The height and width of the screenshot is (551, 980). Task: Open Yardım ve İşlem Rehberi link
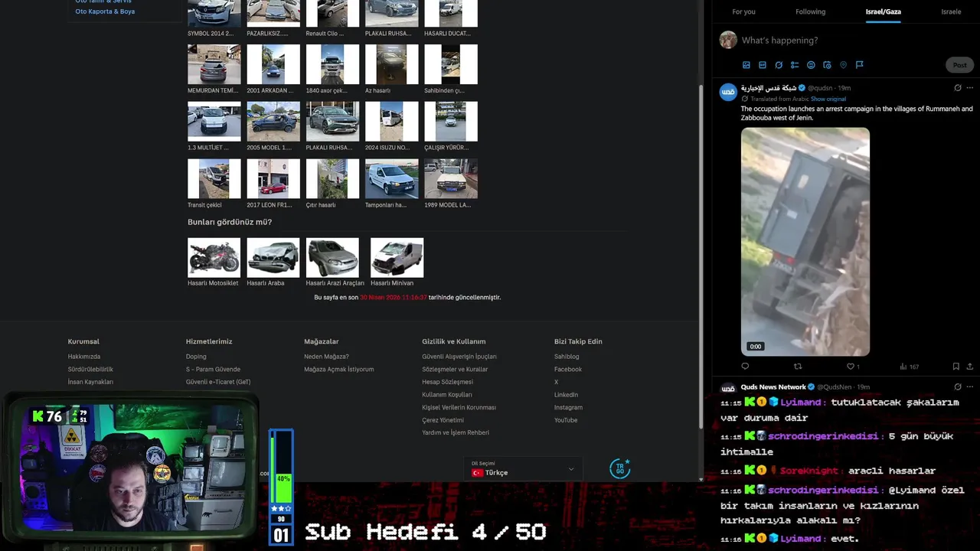coord(456,433)
